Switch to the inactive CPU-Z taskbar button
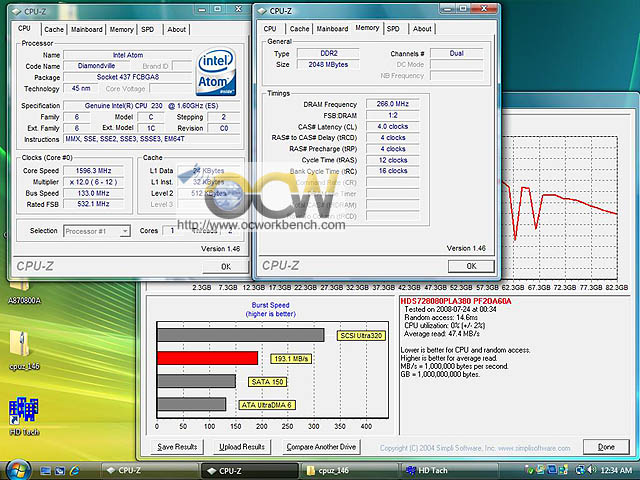 (149, 471)
